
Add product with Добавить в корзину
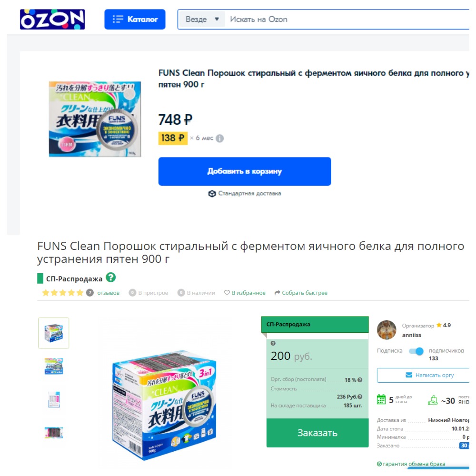[x=245, y=171]
